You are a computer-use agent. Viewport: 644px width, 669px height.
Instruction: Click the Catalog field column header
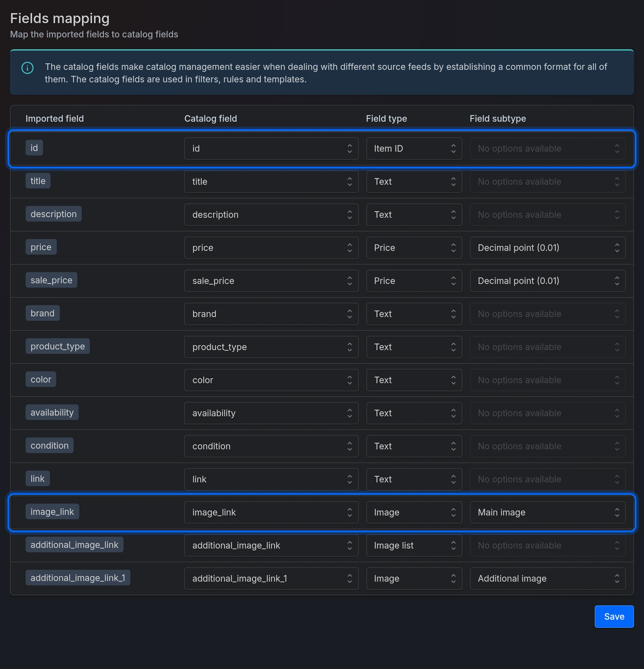[x=211, y=118]
